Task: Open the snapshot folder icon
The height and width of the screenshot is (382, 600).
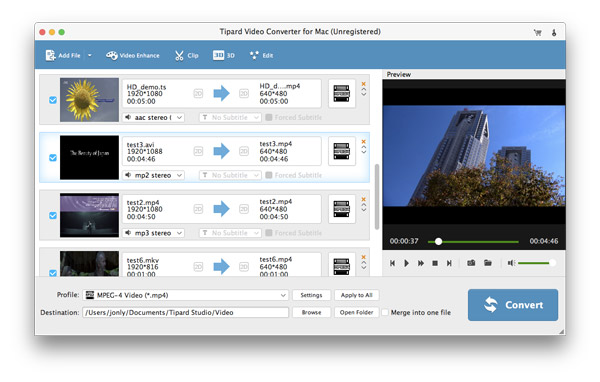Action: click(488, 263)
